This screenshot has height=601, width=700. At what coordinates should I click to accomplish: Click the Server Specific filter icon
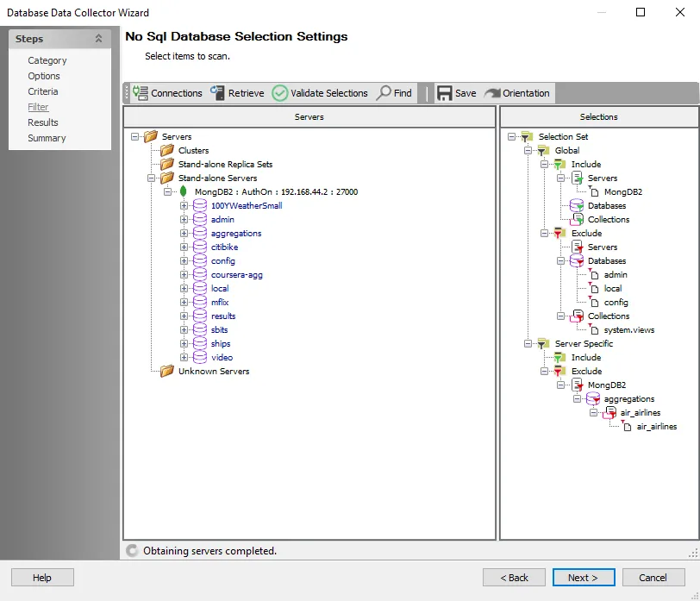point(543,343)
